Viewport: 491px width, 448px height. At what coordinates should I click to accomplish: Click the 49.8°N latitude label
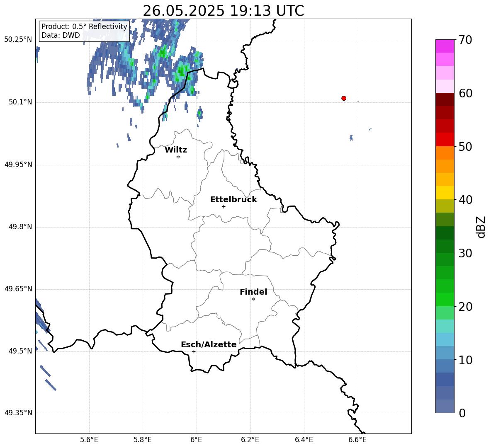(x=20, y=227)
